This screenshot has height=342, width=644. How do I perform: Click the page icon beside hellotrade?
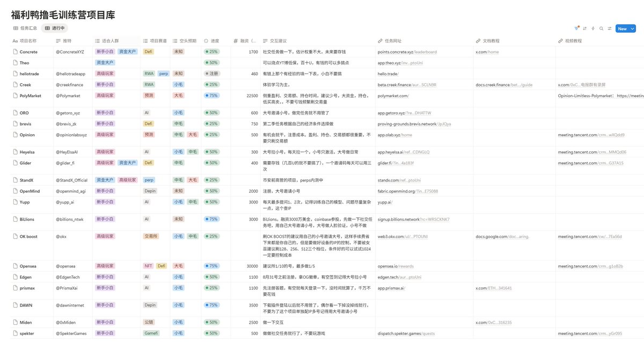click(15, 74)
